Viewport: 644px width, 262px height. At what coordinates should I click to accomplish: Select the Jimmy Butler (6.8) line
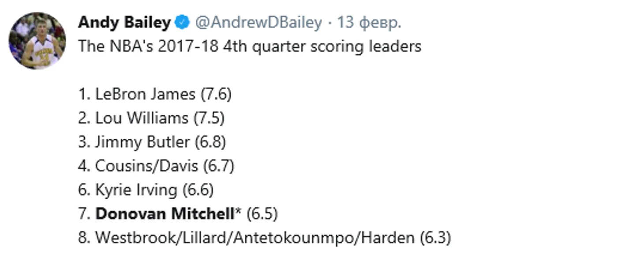tap(152, 142)
